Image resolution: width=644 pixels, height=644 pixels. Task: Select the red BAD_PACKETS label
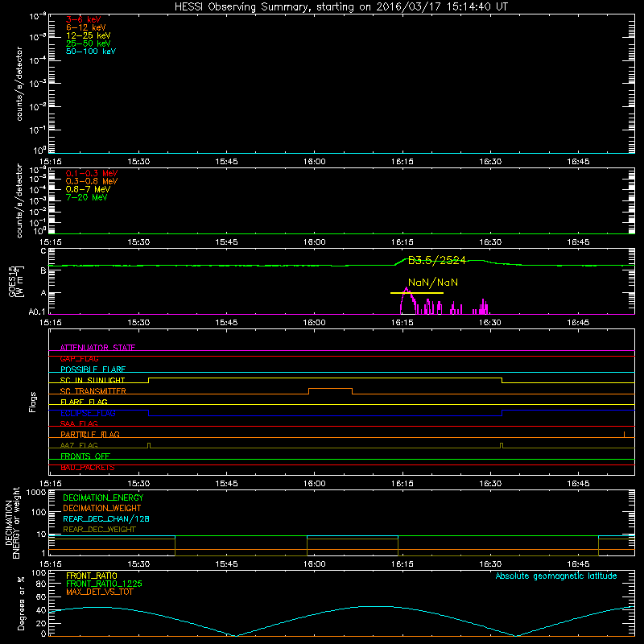[88, 468]
